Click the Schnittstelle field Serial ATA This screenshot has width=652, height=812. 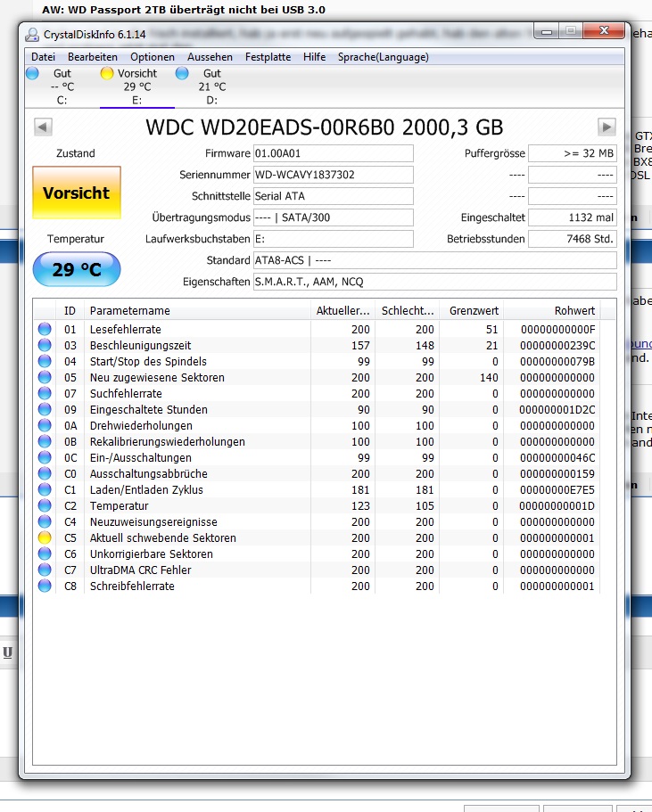point(334,196)
